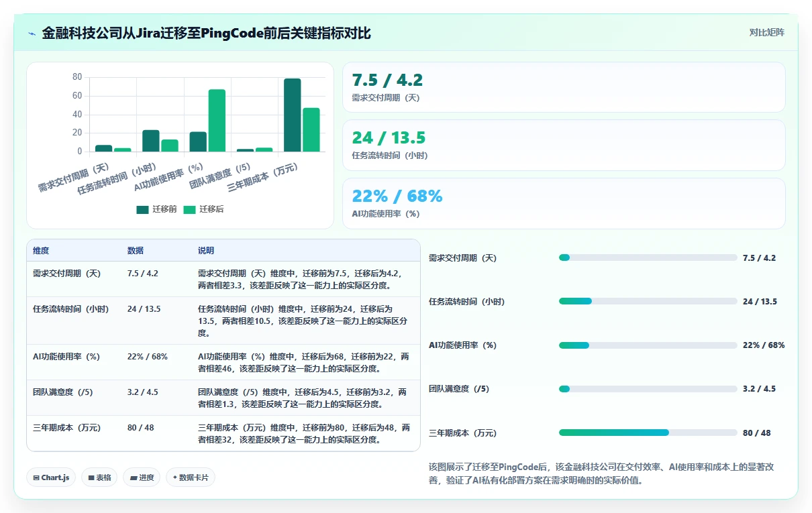
Task: Click the 任务流转时间 progress bar
Action: pyautogui.click(x=648, y=301)
